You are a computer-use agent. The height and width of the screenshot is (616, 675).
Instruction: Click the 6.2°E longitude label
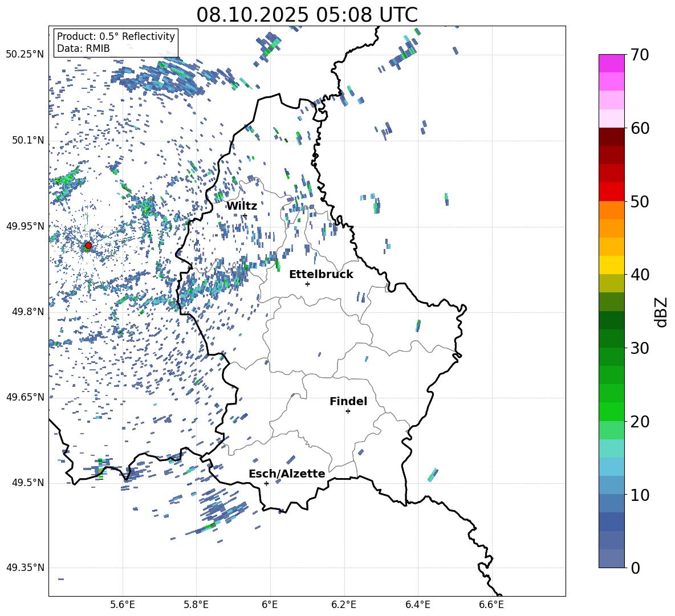pos(344,605)
